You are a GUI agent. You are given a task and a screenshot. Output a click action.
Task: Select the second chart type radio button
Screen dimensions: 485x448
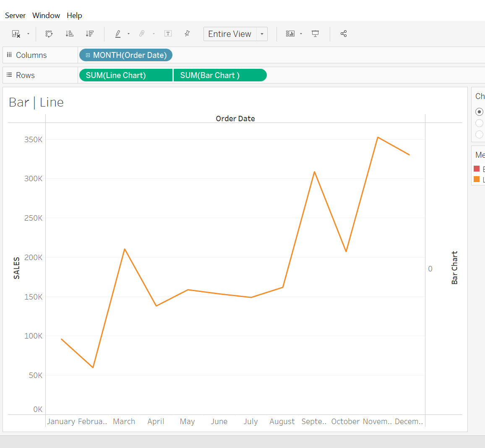point(479,123)
